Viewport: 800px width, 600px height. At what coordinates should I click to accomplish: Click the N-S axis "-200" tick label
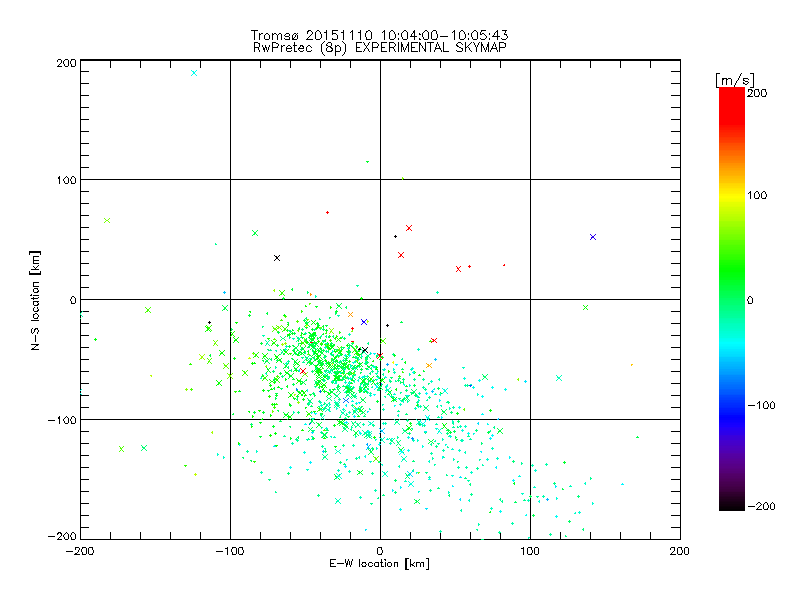tap(62, 536)
